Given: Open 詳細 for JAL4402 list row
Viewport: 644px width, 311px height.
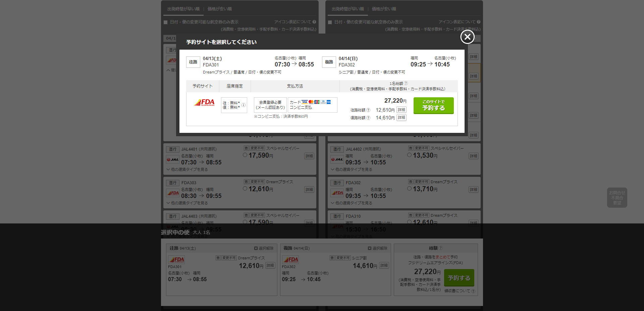Looking at the screenshot, I should 474,156.
